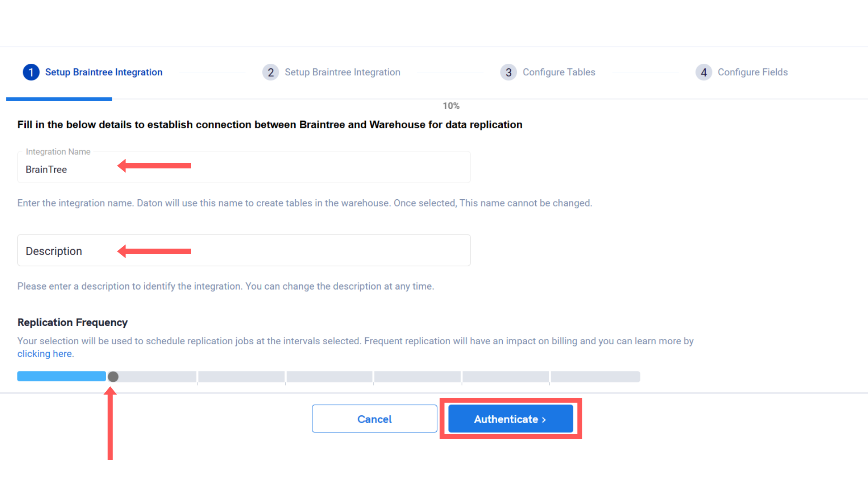Click the step 2 circle icon
The height and width of the screenshot is (488, 868).
(x=270, y=72)
